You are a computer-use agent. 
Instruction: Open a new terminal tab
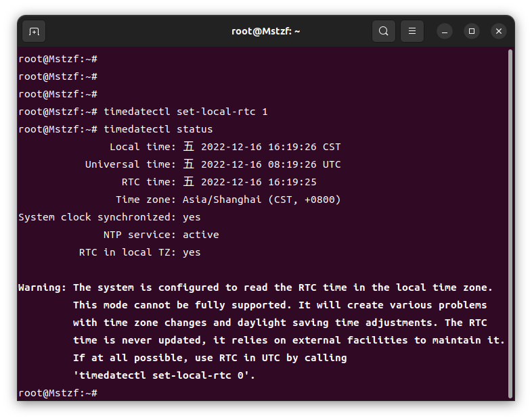pyautogui.click(x=34, y=32)
